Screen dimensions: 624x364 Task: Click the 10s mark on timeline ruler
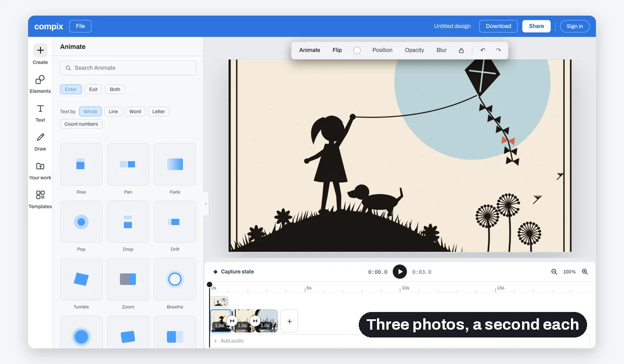(x=405, y=288)
